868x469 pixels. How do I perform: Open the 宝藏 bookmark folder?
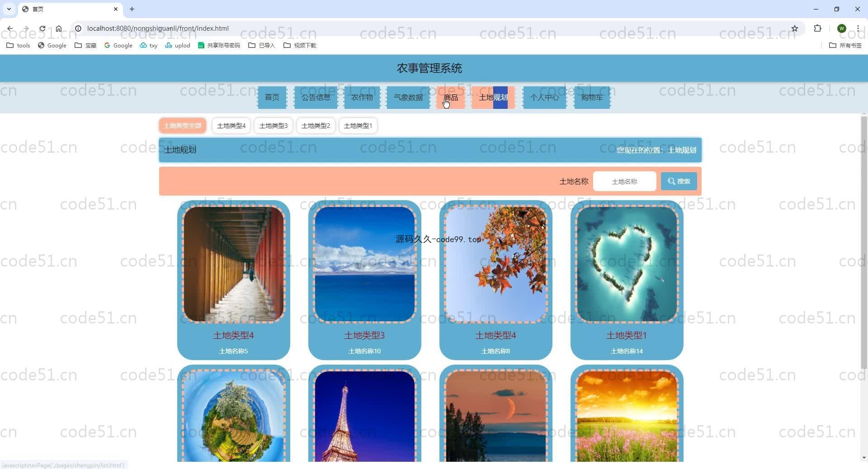click(x=85, y=45)
